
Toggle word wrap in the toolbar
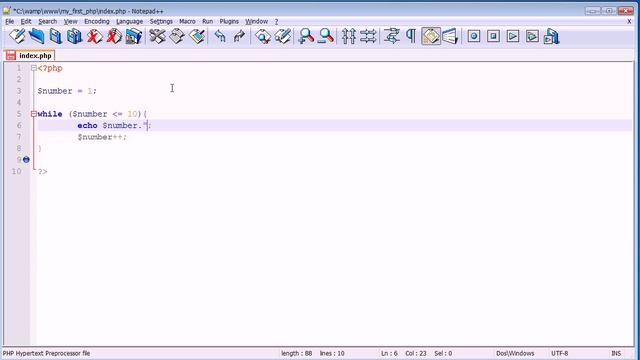click(391, 36)
